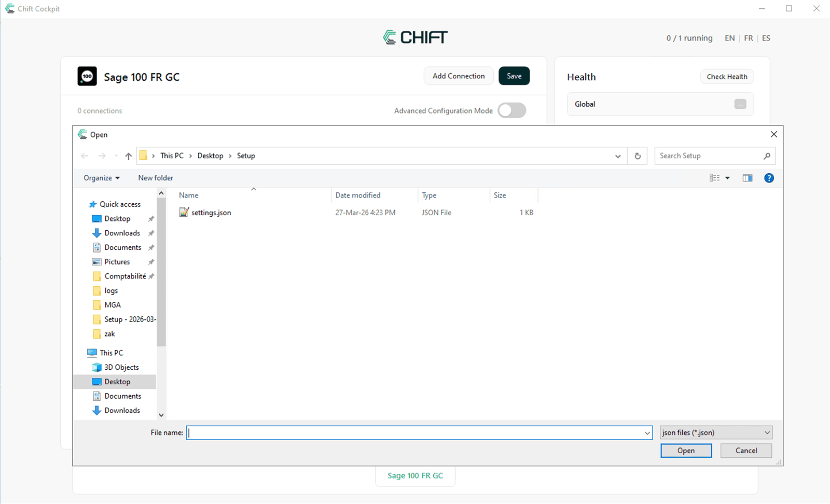This screenshot has height=504, width=830.
Task: Click the Forward arrow in Open dialog
Action: [x=102, y=156]
